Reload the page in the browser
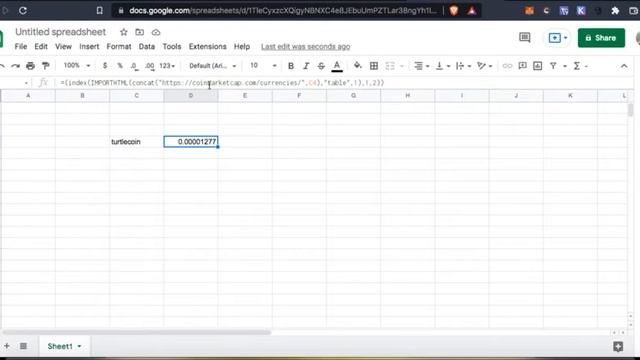Screen dimensions: 640x360 coord(23,11)
